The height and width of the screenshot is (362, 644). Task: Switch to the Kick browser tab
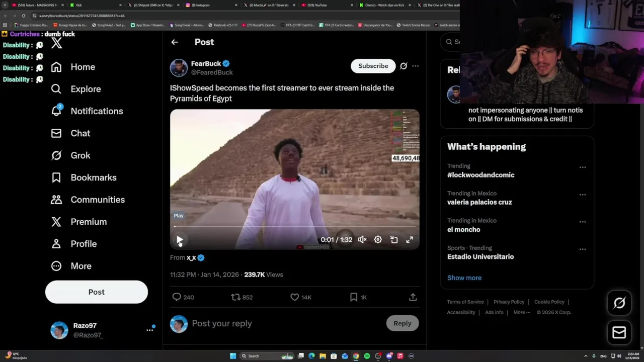pyautogui.click(x=96, y=5)
